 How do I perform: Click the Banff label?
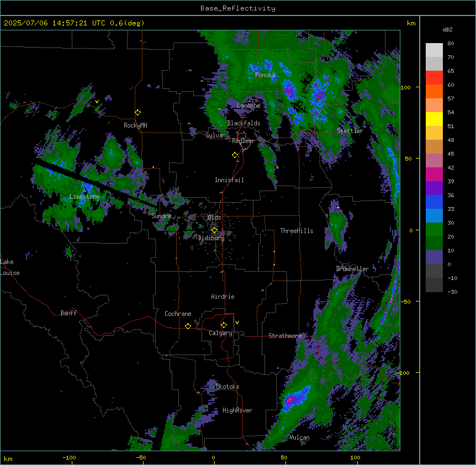pos(68,313)
